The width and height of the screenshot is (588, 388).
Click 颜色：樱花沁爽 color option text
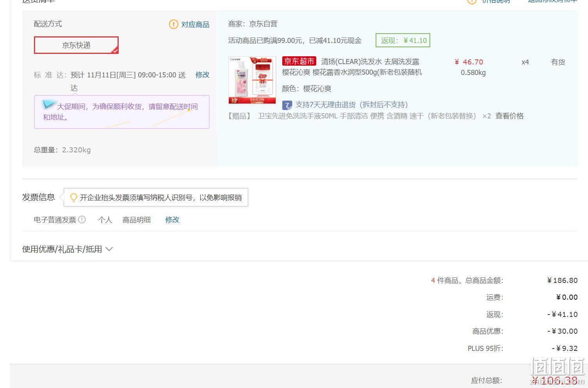[306, 89]
